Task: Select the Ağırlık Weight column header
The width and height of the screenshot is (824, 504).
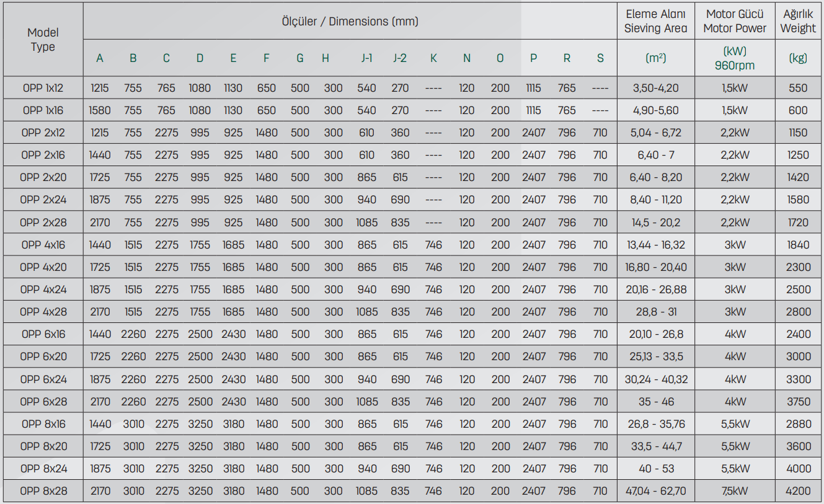Action: [798, 21]
